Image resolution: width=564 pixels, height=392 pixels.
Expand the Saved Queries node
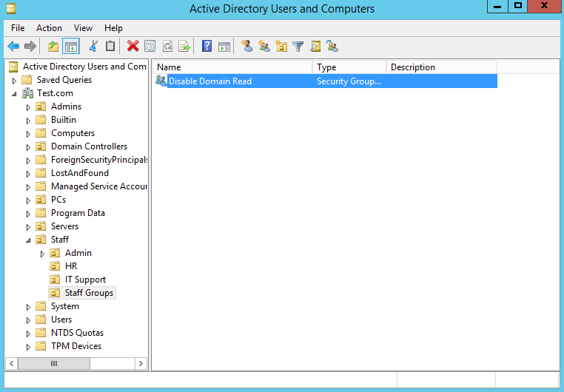pyautogui.click(x=14, y=81)
